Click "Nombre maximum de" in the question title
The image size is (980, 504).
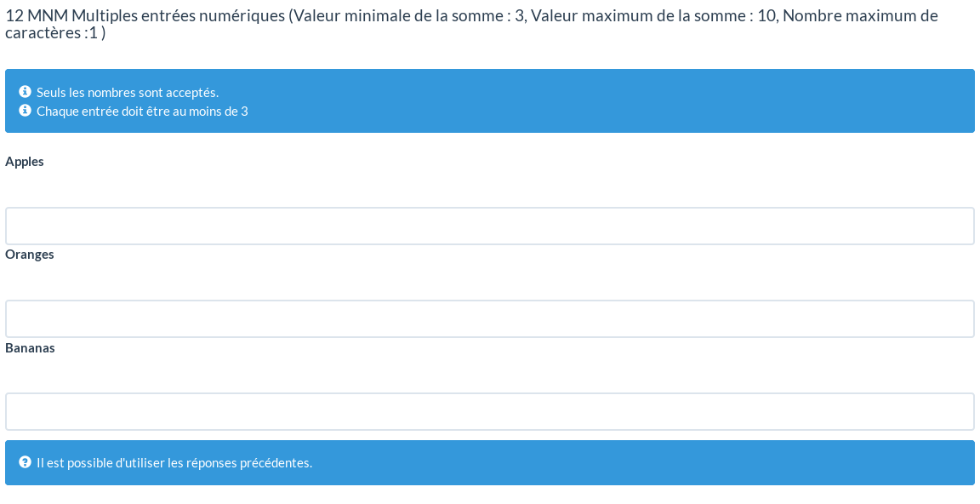(860, 16)
